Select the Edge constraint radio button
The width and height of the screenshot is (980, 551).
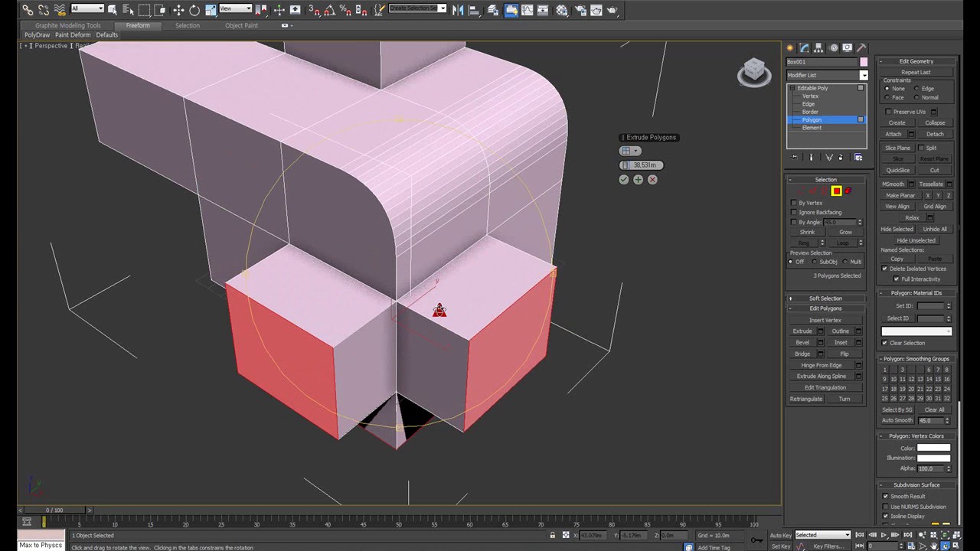(917, 89)
